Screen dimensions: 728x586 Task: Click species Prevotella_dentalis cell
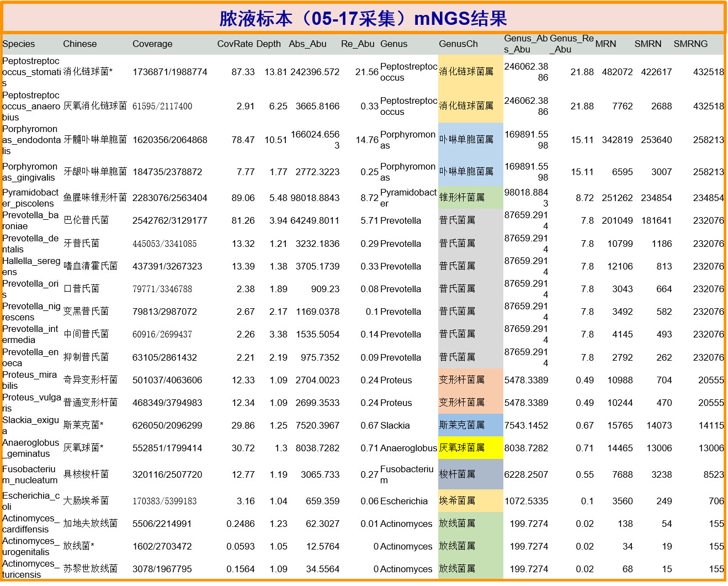point(30,244)
